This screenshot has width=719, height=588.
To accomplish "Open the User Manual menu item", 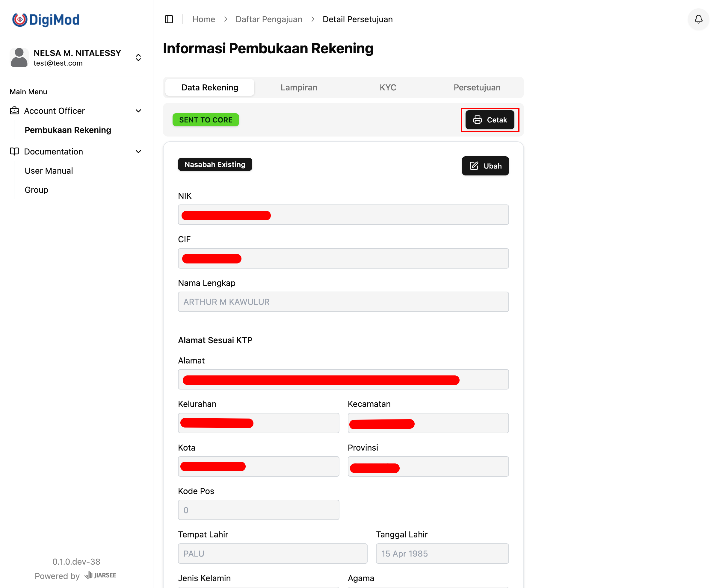I will click(x=49, y=171).
